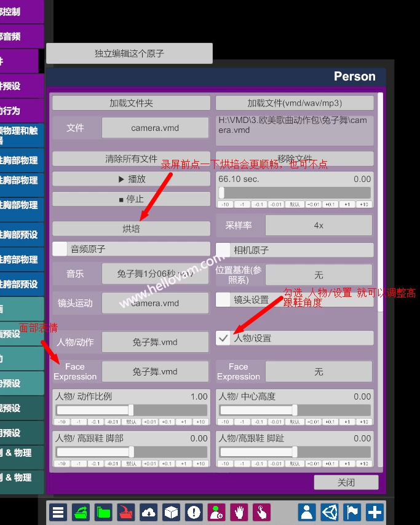The image size is (420, 525).
Task: Uncheck the 人物/设置 checkbox
Action: pos(223,338)
